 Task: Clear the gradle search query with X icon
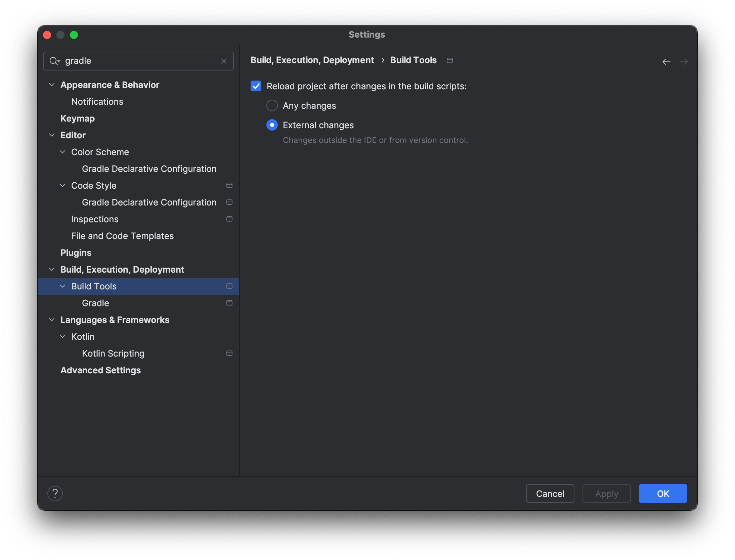(x=224, y=61)
